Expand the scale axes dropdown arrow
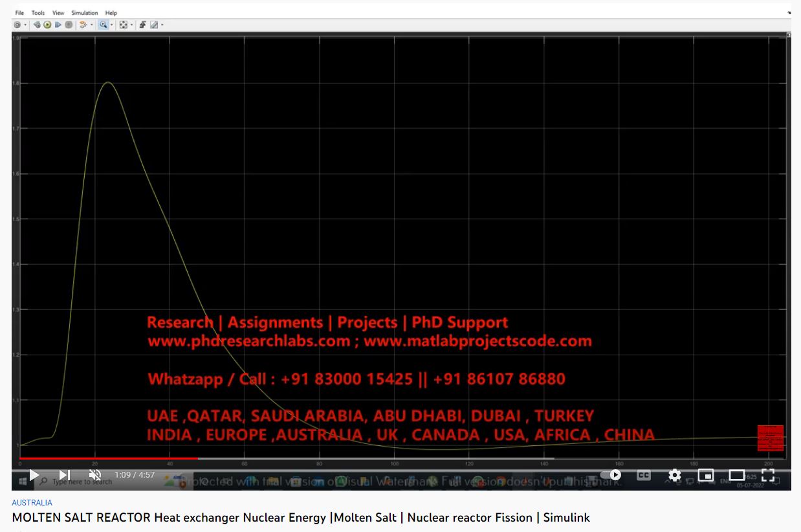The width and height of the screenshot is (801, 532). [132, 25]
